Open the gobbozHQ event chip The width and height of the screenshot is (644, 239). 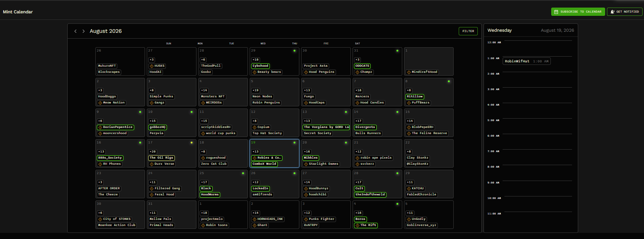tap(158, 127)
